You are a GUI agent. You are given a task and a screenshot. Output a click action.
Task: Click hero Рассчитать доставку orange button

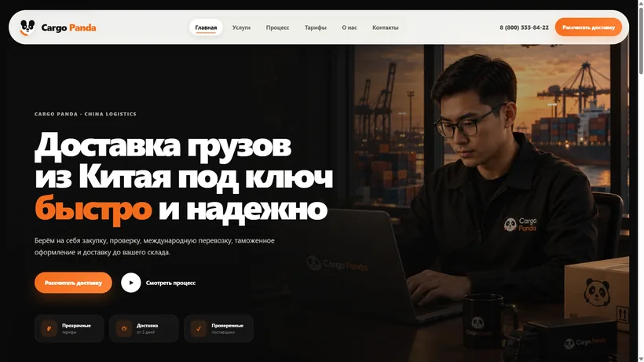pyautogui.click(x=73, y=283)
